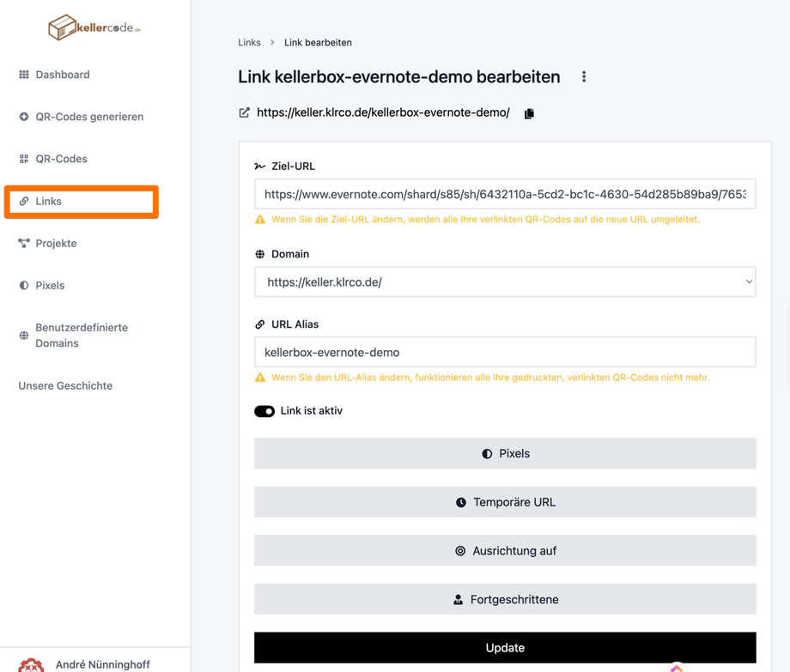Click into the Ziel-URL input field
790x672 pixels.
(x=505, y=194)
